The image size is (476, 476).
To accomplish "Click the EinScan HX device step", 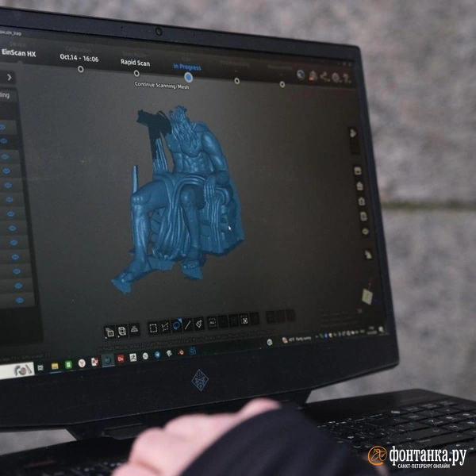I will (x=18, y=53).
